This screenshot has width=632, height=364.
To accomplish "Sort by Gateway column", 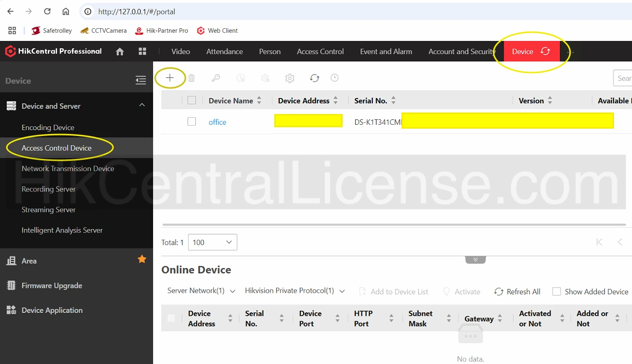I will coord(499,319).
